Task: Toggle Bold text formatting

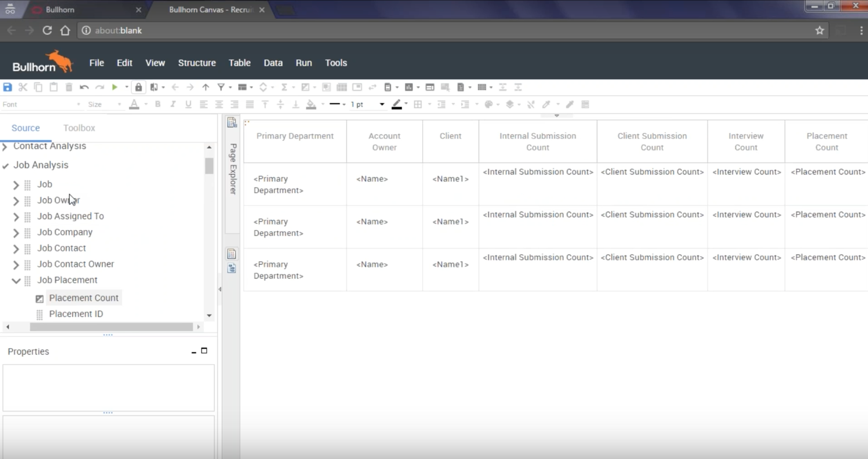Action: click(x=158, y=104)
